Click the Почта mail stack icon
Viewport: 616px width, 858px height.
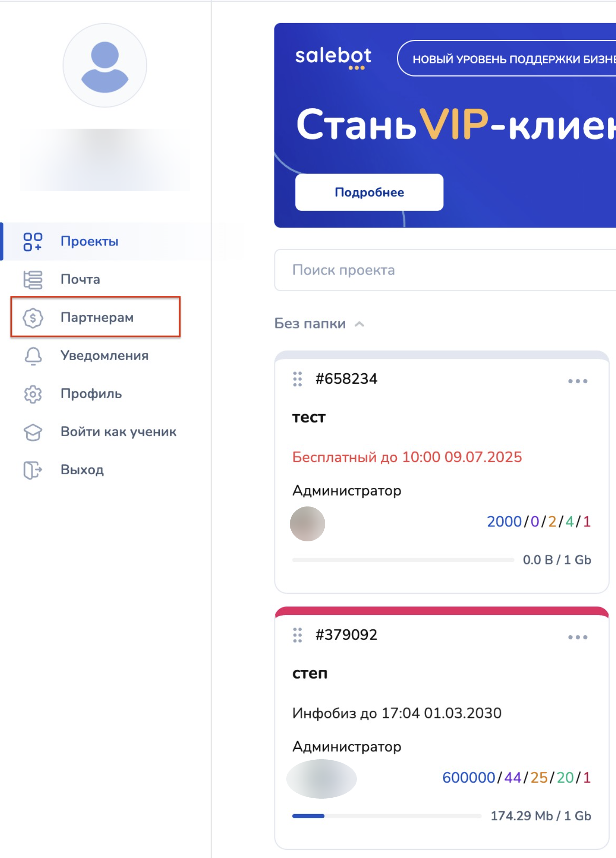click(x=33, y=280)
